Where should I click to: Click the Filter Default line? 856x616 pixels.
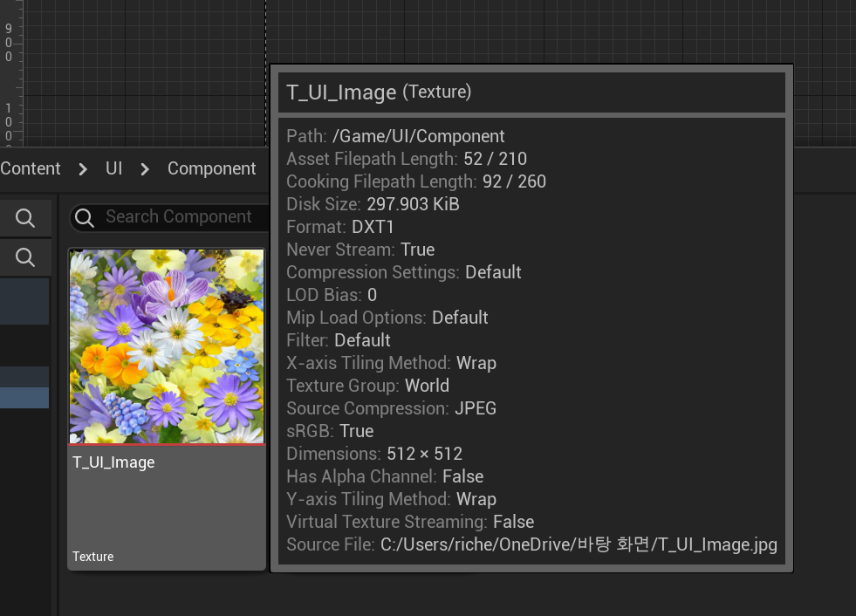(x=339, y=340)
